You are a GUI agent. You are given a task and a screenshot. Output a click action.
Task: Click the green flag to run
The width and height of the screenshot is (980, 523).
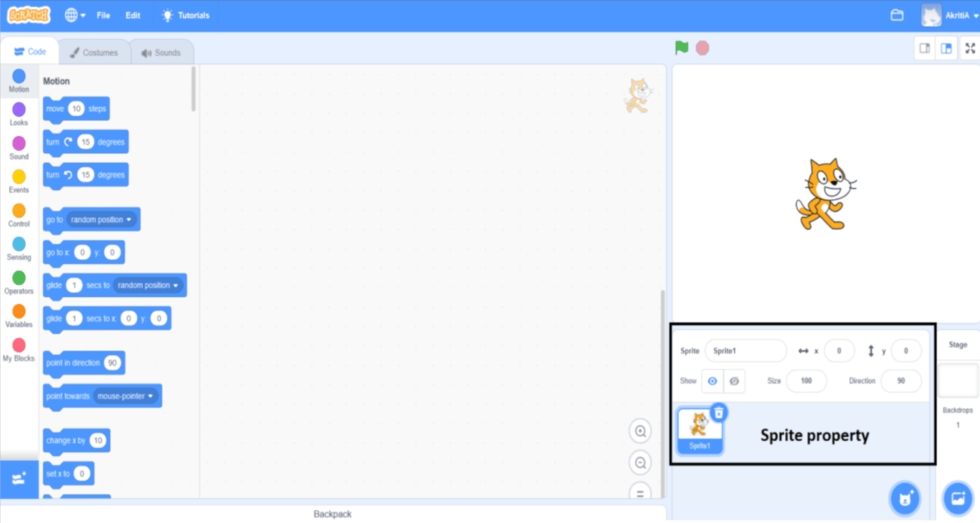(x=681, y=47)
